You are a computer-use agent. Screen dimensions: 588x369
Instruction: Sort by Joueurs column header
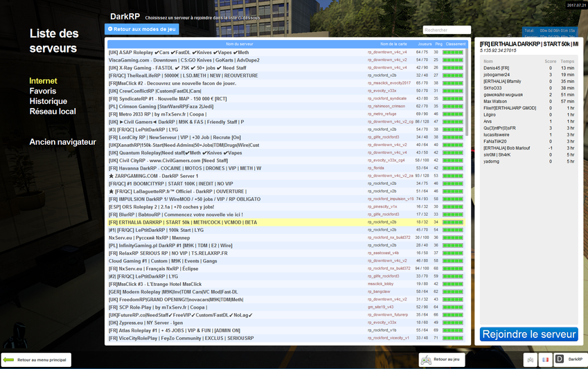425,44
